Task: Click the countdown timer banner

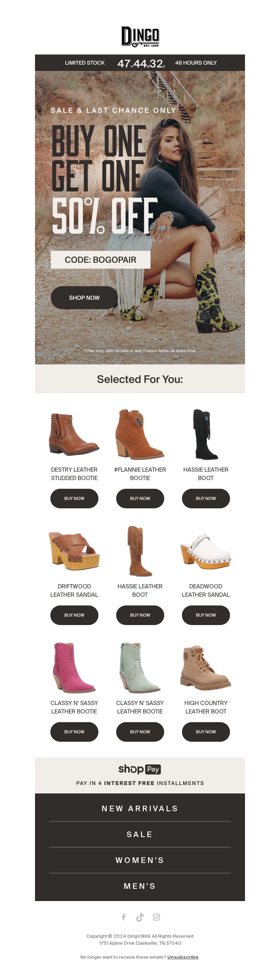Action: (140, 63)
